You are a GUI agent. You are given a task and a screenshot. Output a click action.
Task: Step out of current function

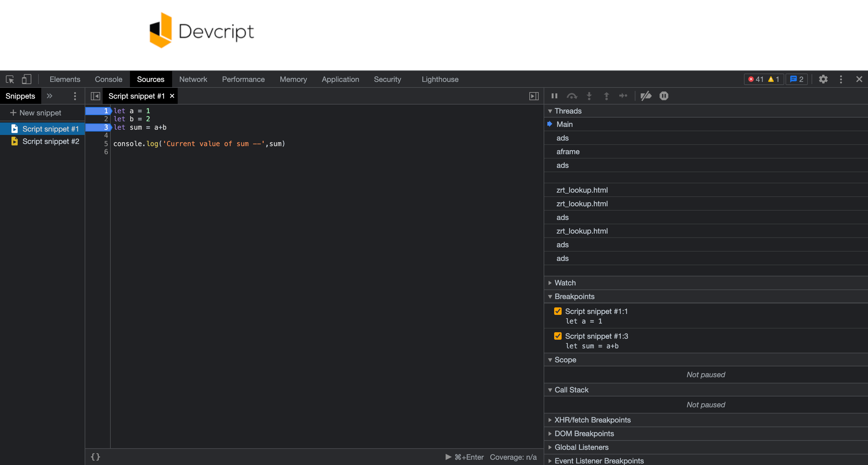click(606, 96)
